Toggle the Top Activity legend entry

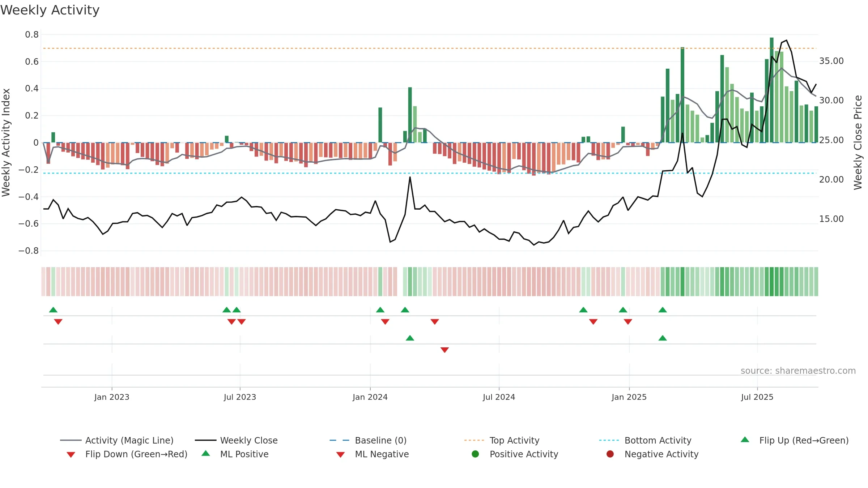coord(502,440)
